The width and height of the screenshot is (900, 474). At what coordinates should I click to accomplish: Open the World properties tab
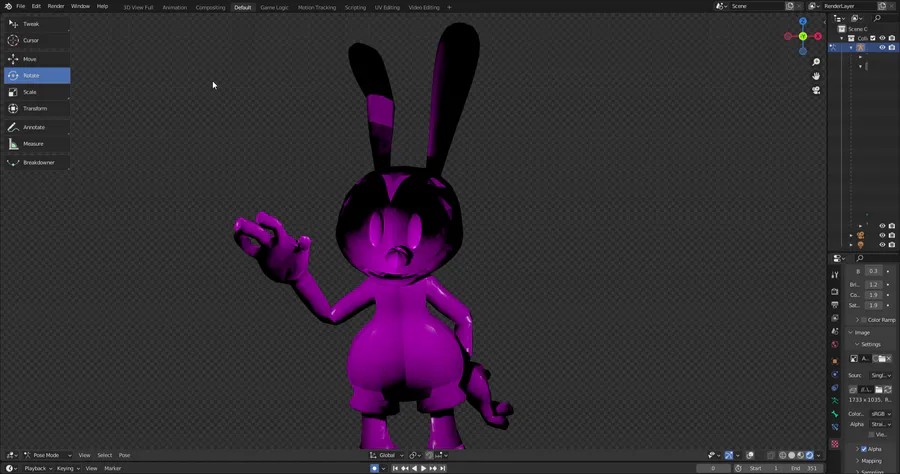[x=835, y=344]
